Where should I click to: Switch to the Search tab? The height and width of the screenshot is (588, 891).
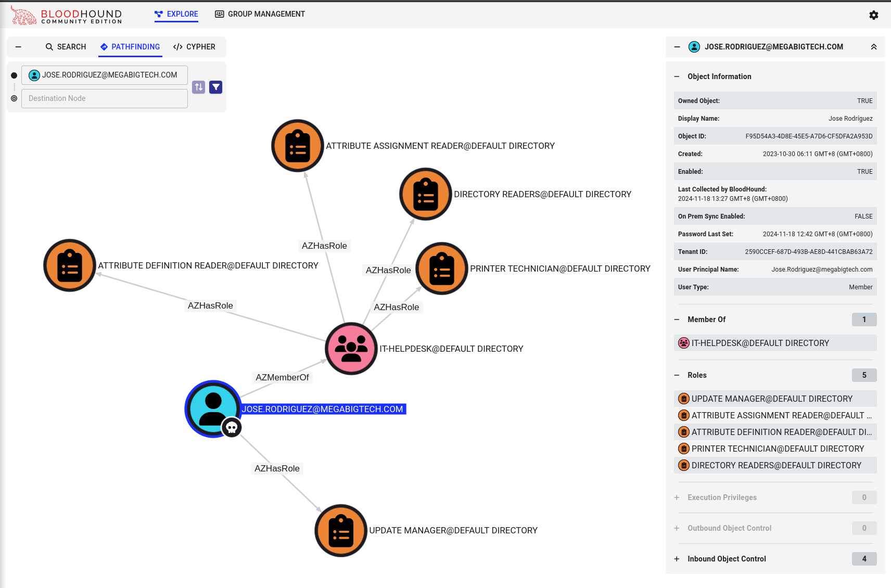coord(66,47)
